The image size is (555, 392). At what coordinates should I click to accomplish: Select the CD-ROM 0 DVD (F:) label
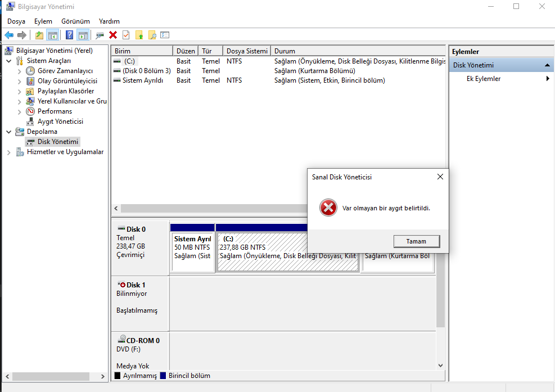(x=140, y=352)
